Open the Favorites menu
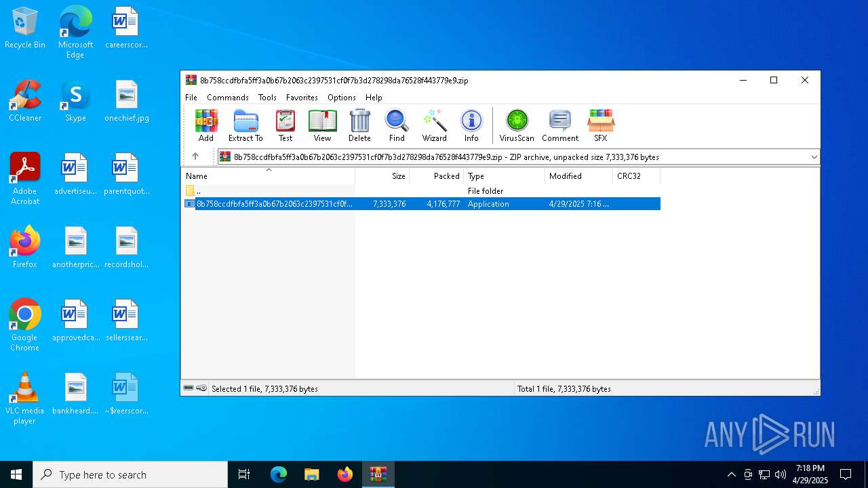 click(302, 98)
